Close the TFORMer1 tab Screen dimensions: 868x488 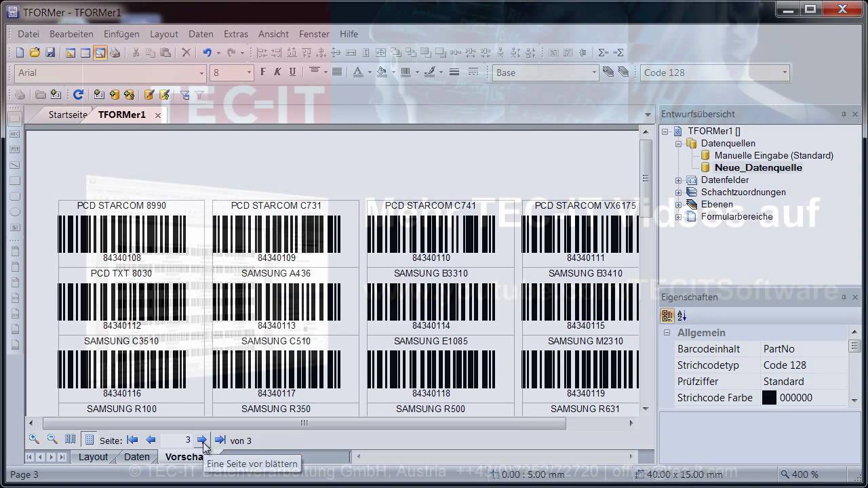coord(157,115)
